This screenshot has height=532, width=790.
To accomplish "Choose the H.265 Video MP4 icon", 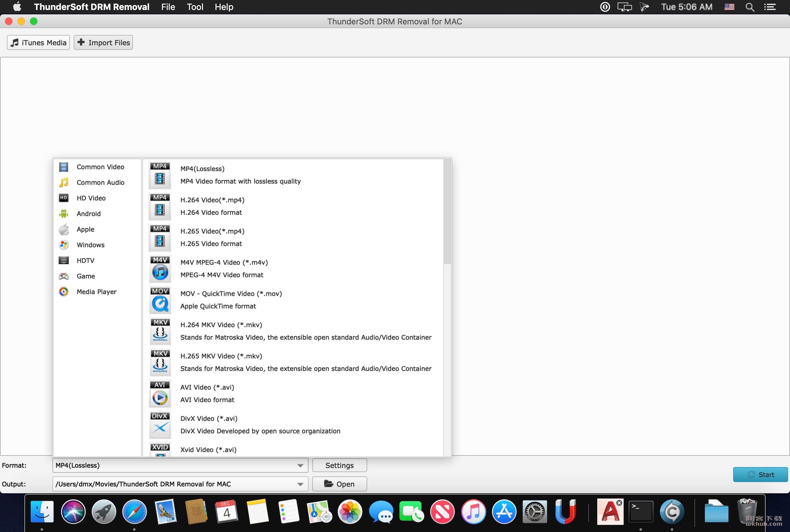I will (x=160, y=238).
